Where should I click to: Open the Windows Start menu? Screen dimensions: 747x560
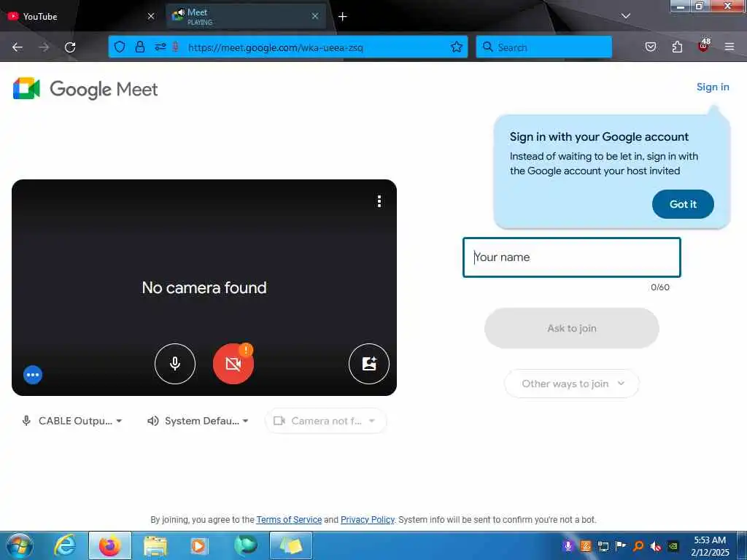point(20,545)
